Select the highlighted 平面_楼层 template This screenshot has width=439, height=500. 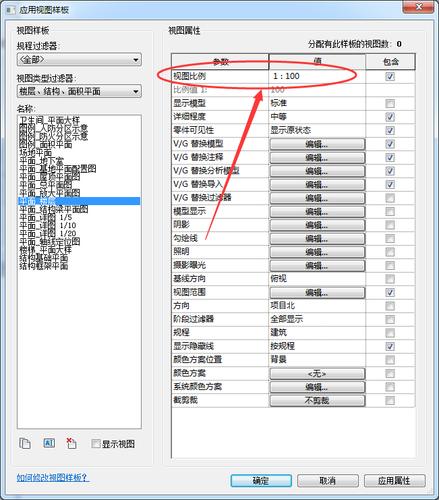tap(79, 201)
